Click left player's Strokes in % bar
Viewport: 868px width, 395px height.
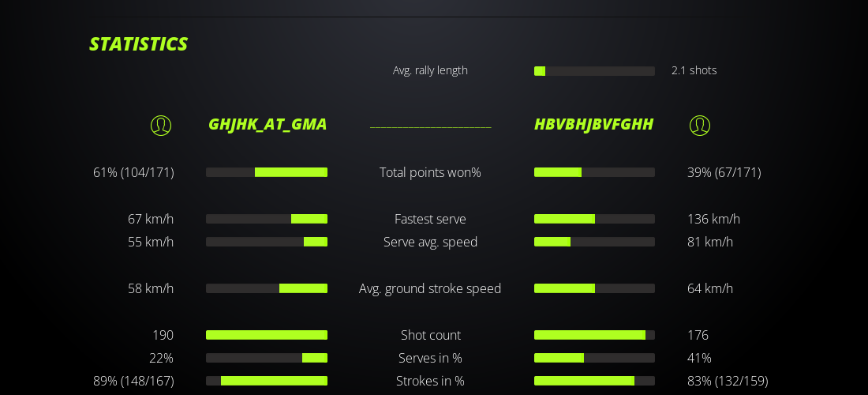pyautogui.click(x=267, y=381)
